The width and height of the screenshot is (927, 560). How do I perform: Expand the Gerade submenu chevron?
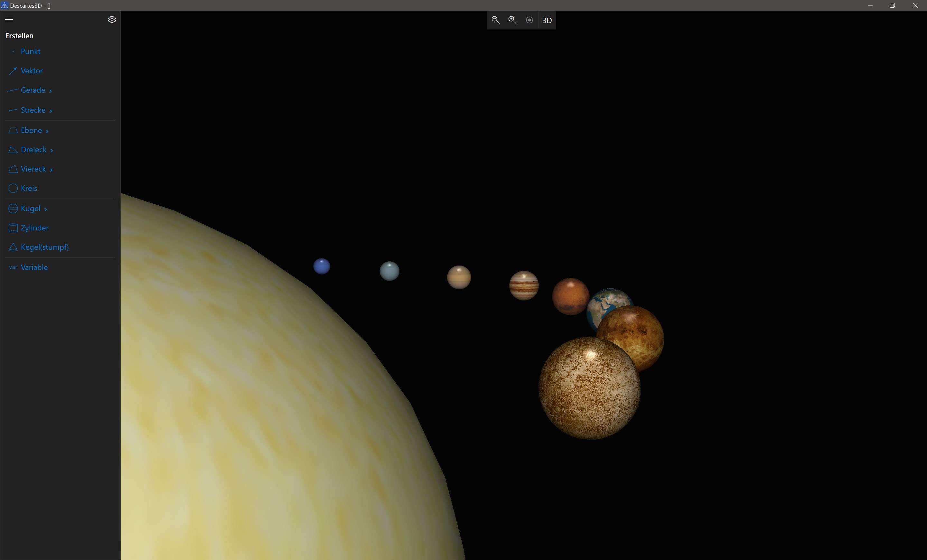51,91
